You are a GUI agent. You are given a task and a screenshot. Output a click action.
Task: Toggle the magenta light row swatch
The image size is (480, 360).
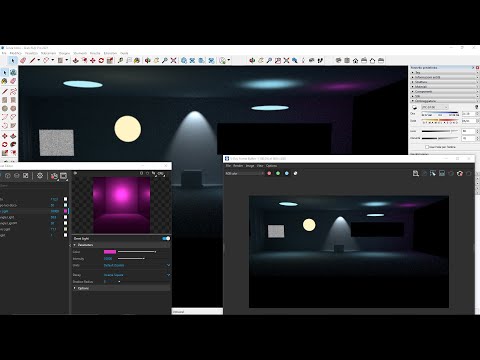click(x=66, y=211)
